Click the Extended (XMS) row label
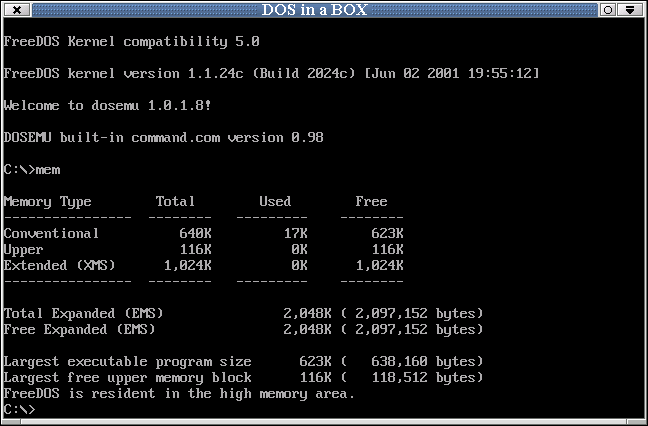The width and height of the screenshot is (648, 426). [60, 265]
